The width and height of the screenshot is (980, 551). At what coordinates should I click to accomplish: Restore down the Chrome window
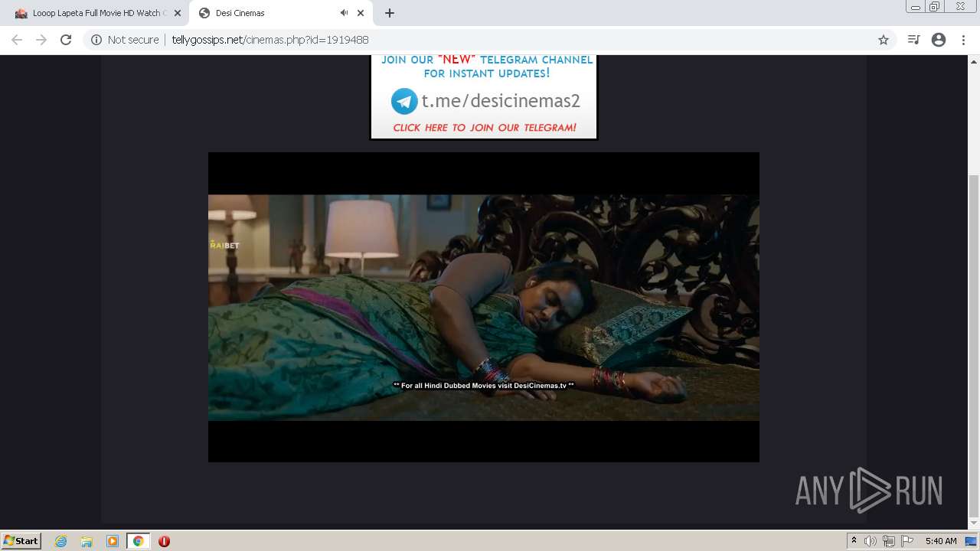coord(934,6)
